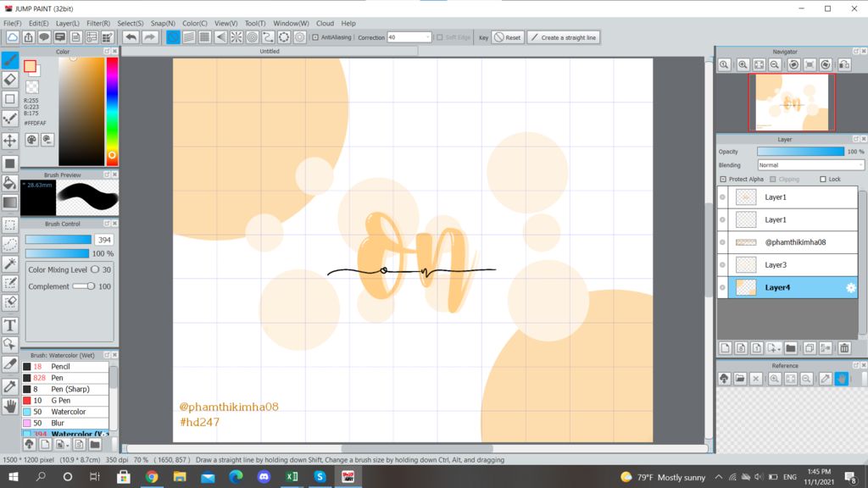
Task: Turn on radial snap
Action: tap(236, 37)
